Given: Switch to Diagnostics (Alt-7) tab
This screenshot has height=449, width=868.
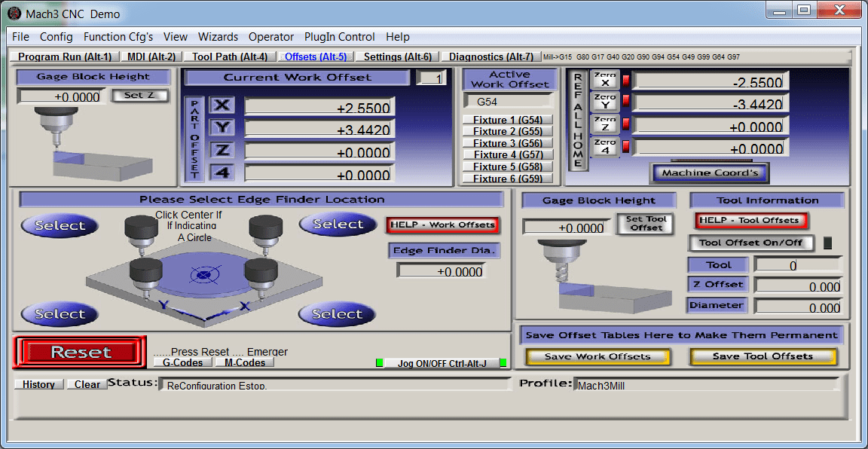Looking at the screenshot, I should (x=491, y=57).
